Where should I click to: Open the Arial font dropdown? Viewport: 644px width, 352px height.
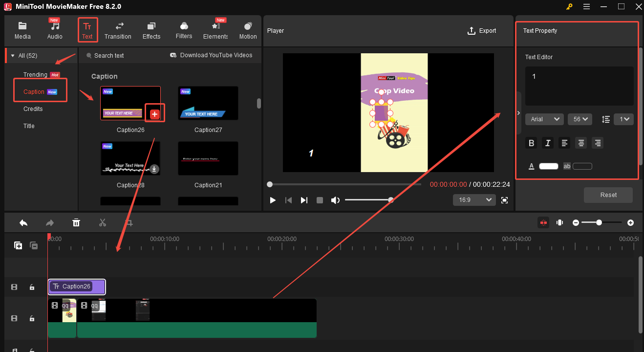pyautogui.click(x=544, y=119)
